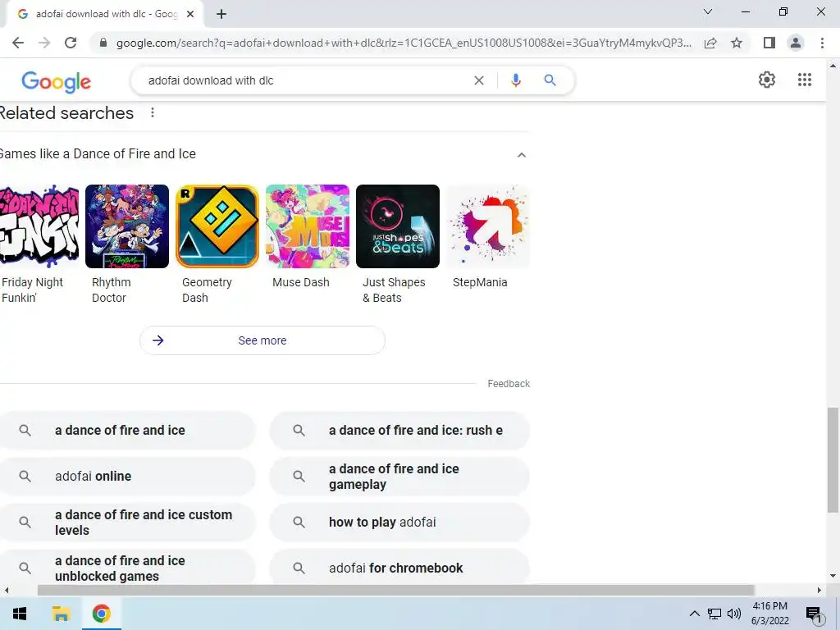Show hidden system tray icons
Viewport: 840px width, 630px height.
(694, 614)
